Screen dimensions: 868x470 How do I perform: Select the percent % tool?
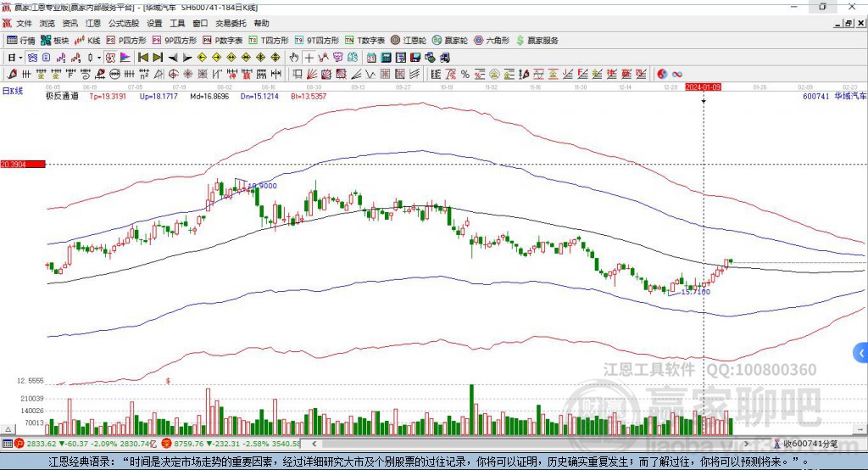[465, 74]
